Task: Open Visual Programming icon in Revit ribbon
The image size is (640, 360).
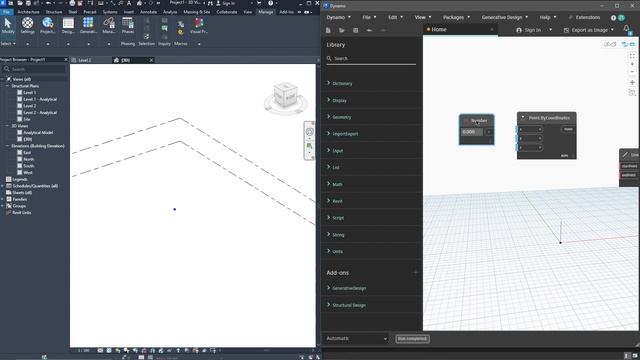Action: pyautogui.click(x=199, y=25)
